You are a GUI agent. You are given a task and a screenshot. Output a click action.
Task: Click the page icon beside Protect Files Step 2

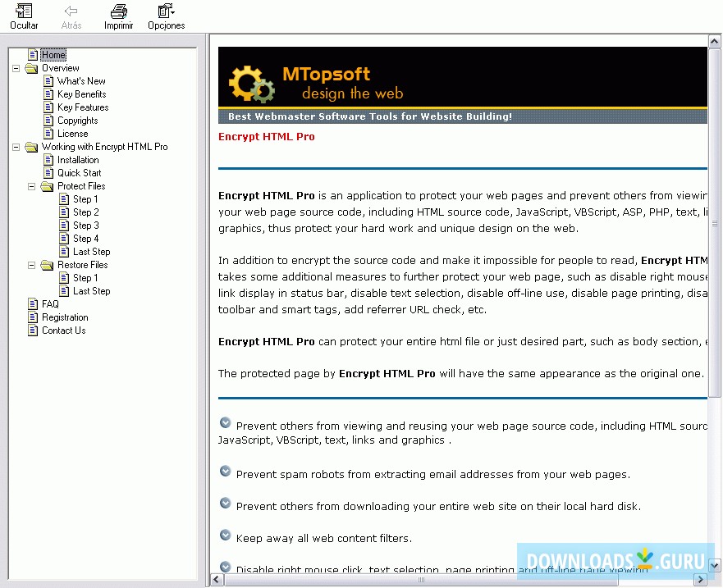(64, 212)
